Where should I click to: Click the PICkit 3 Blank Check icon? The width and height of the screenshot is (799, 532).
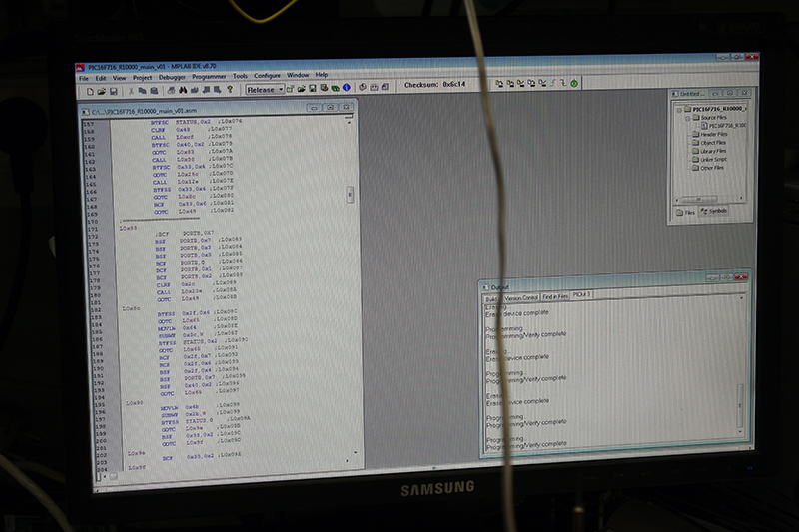542,83
